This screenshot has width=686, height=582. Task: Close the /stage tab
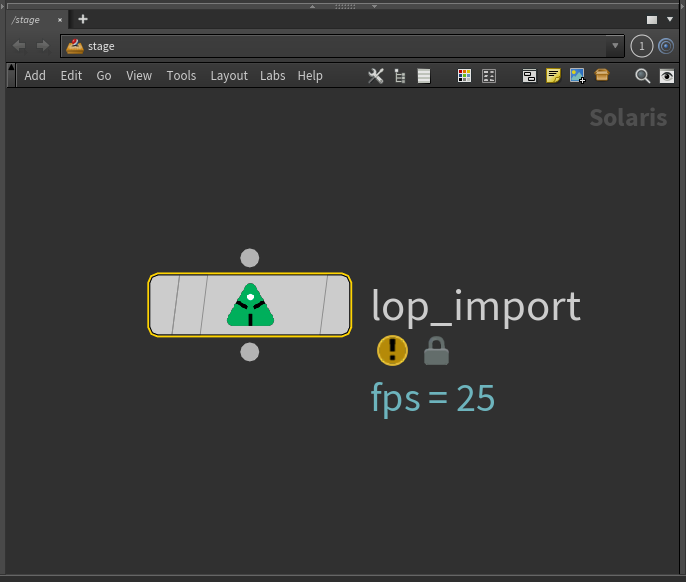point(60,20)
